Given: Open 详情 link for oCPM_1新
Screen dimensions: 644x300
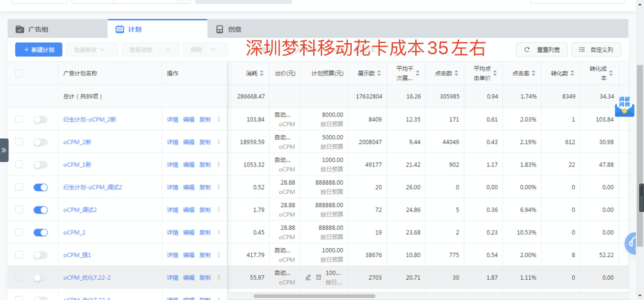Looking at the screenshot, I should point(172,165).
